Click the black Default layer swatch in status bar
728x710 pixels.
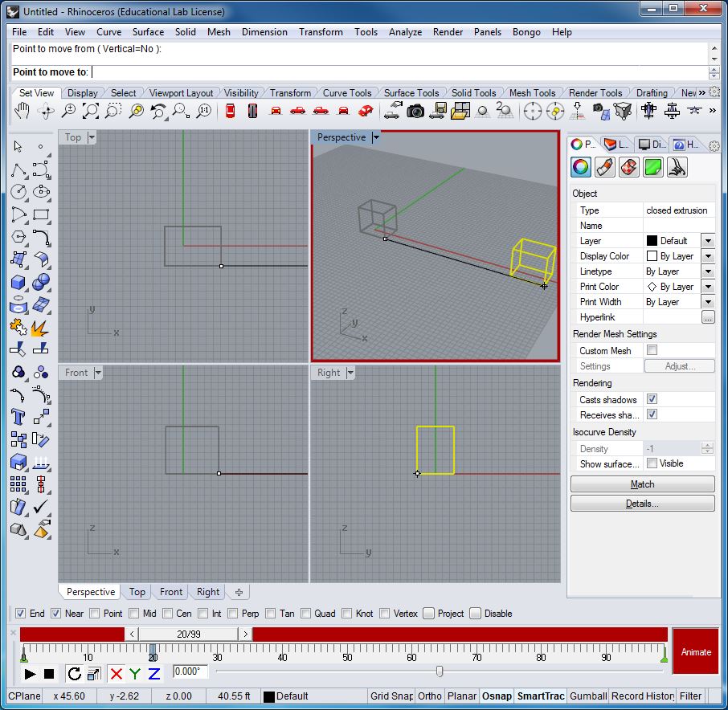point(269,696)
